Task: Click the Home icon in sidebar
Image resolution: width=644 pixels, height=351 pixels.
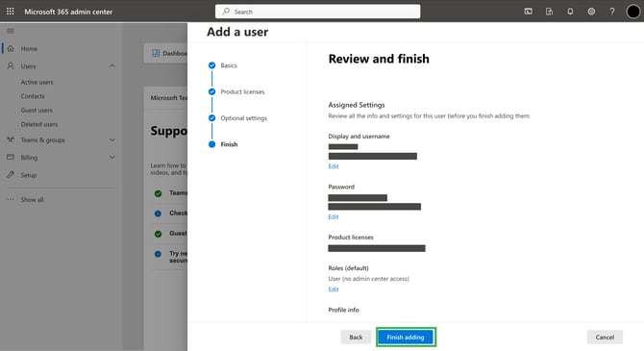Action: tap(11, 48)
